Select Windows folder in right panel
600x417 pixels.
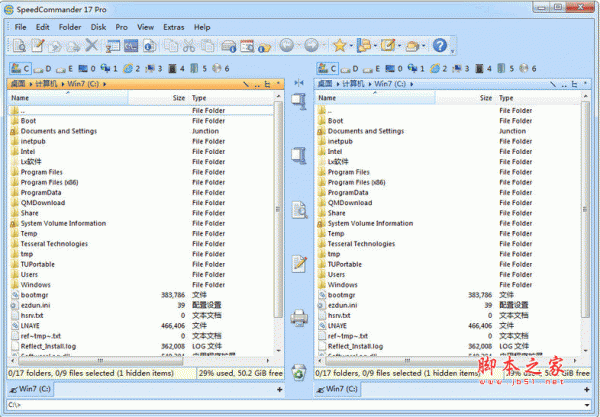point(342,285)
